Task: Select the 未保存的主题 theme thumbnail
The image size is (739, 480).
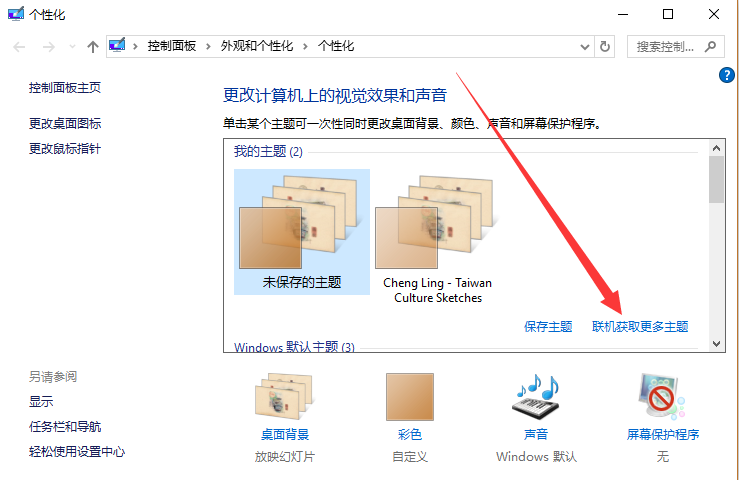Action: click(x=302, y=232)
